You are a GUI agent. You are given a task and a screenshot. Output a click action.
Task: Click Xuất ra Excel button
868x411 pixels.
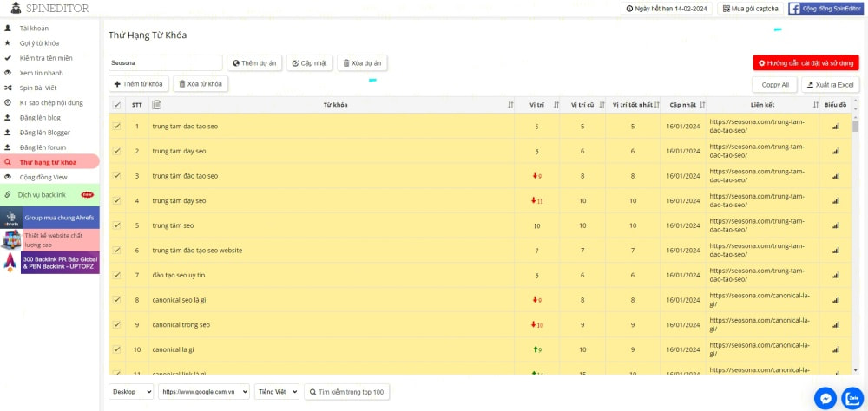(831, 85)
